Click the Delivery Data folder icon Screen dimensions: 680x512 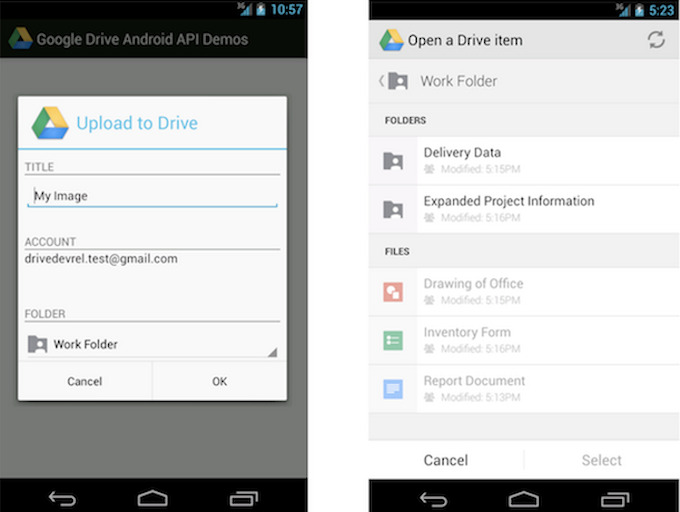coord(393,160)
